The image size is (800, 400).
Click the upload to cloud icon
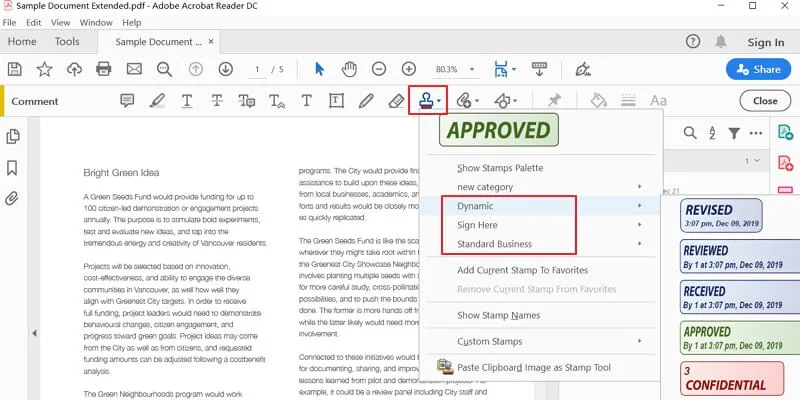74,69
